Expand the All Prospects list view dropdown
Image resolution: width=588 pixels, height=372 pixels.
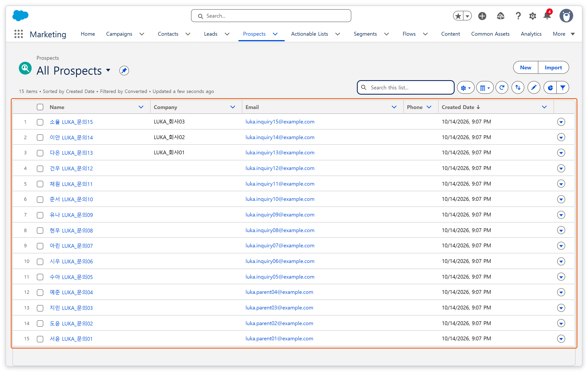pyautogui.click(x=108, y=70)
